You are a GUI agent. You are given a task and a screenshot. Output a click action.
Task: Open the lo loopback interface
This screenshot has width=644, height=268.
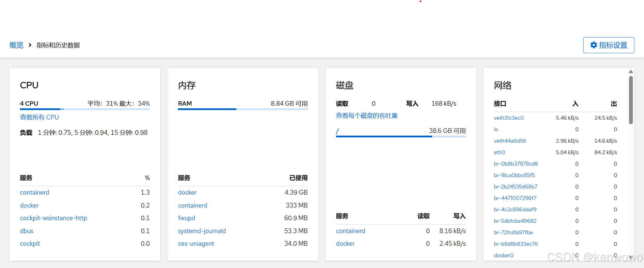[496, 129]
